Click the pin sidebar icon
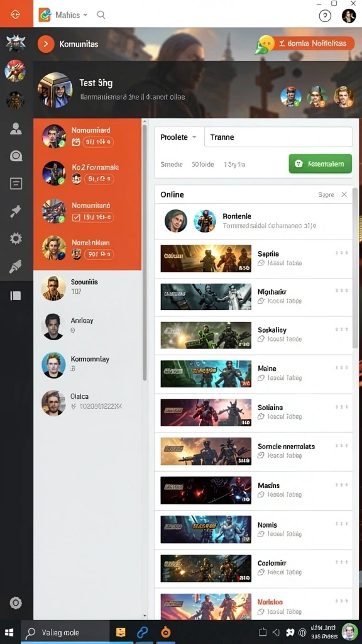This screenshot has height=644, width=362. coord(16,211)
